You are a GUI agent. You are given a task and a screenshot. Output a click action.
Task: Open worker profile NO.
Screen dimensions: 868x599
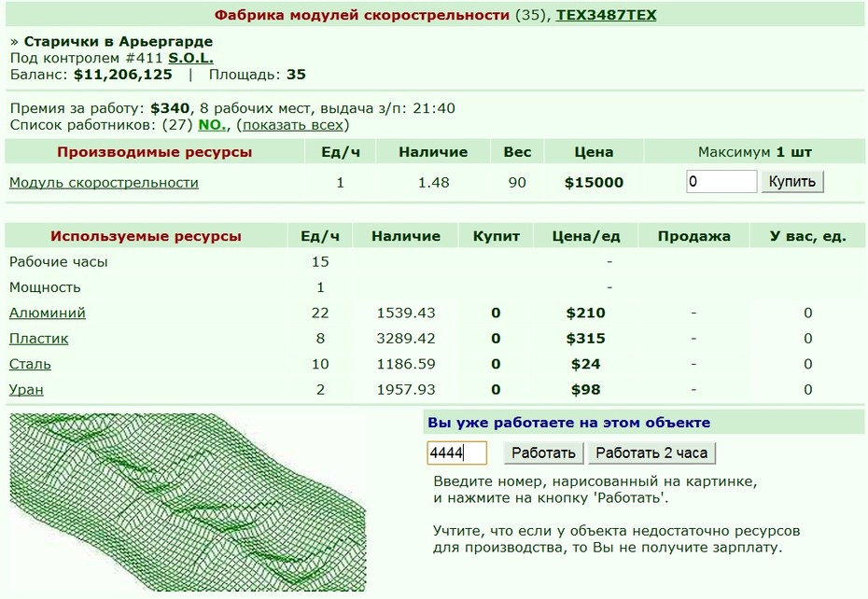212,125
